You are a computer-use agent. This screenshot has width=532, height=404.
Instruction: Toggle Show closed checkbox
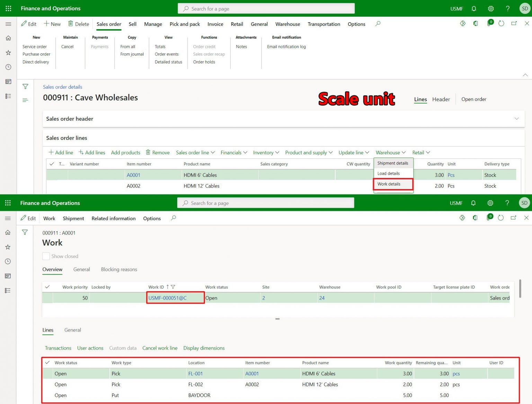coord(46,256)
